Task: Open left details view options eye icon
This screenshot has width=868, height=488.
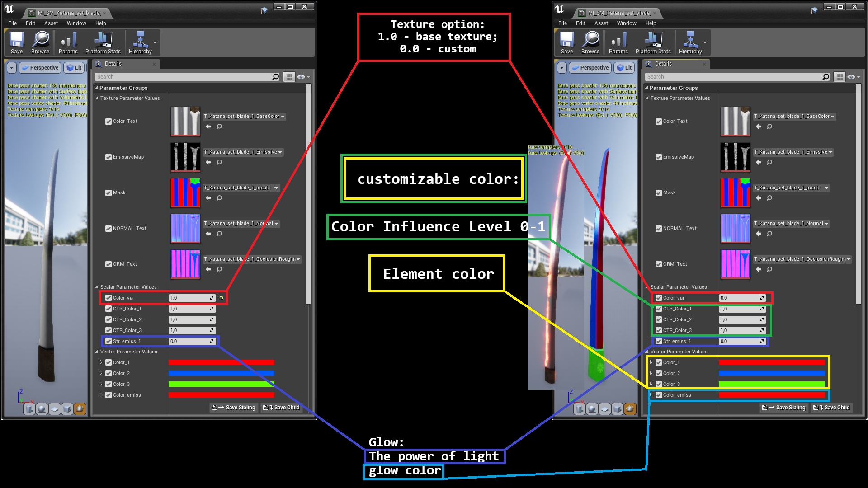Action: 302,77
